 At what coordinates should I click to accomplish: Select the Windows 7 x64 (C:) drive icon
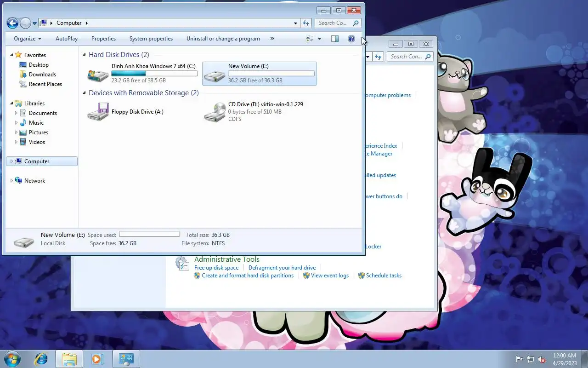click(x=98, y=75)
